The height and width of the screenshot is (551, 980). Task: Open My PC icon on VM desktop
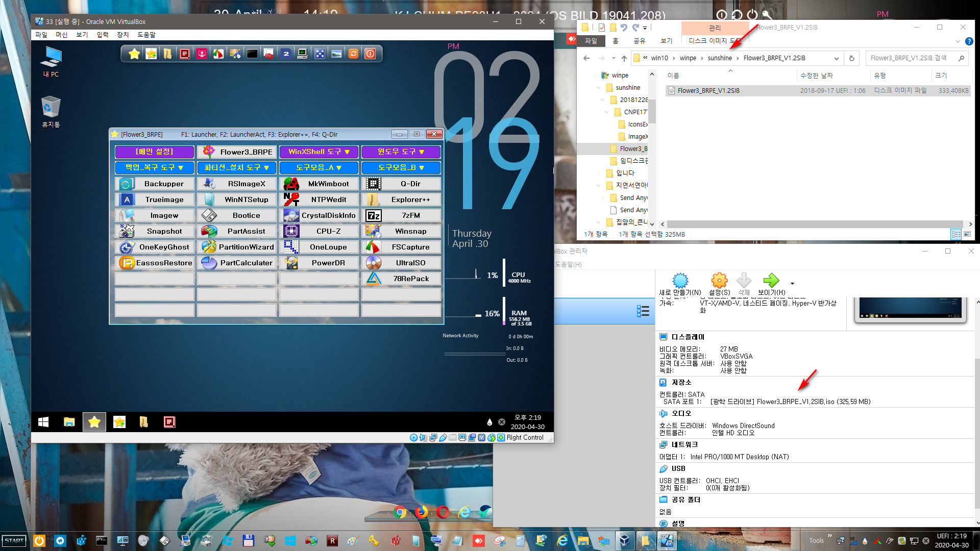click(51, 62)
